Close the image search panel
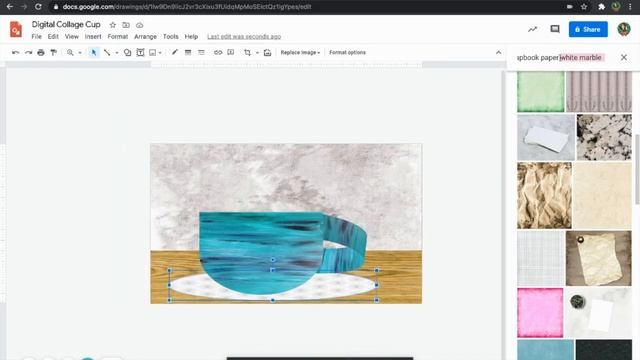Viewport: 640px width, 360px height. click(x=624, y=58)
